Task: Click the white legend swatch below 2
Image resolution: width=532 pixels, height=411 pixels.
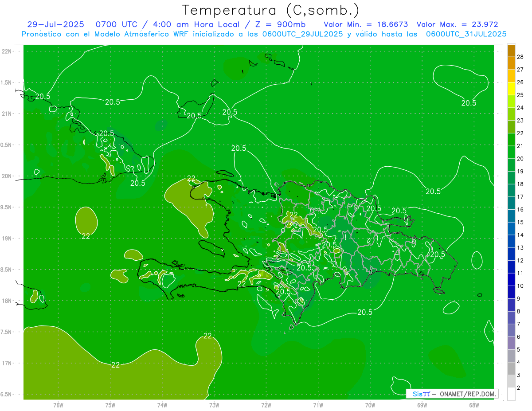Action: click(511, 394)
